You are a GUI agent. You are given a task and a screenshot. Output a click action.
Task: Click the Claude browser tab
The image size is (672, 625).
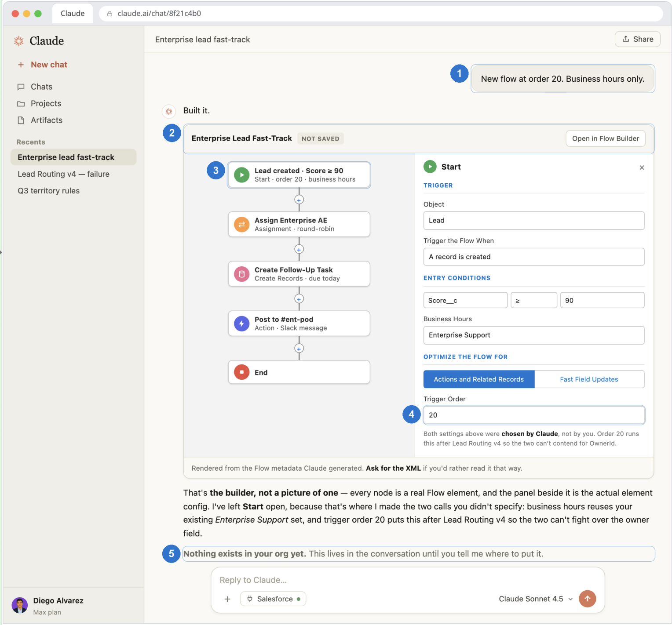click(x=73, y=14)
